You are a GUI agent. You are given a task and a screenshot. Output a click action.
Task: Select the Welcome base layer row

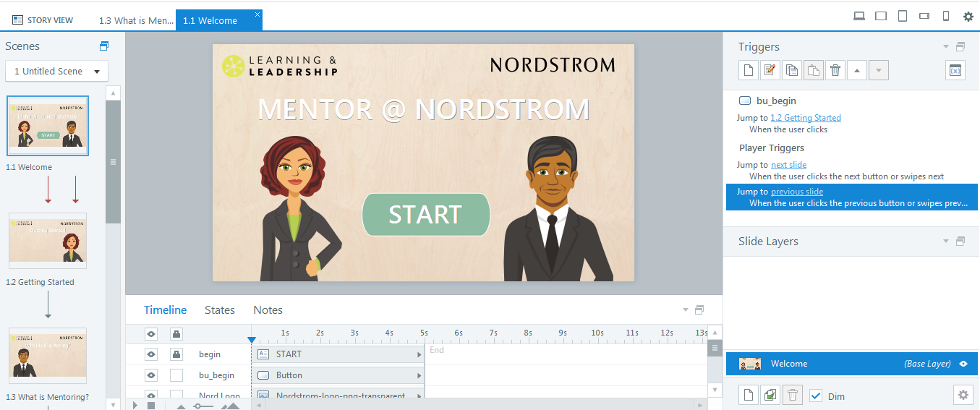coord(852,364)
